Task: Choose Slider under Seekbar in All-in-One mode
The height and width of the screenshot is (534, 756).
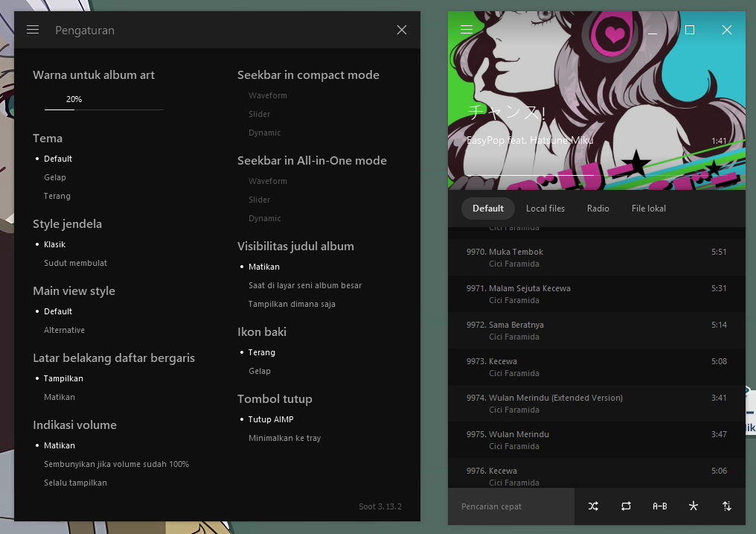Action: point(259,200)
